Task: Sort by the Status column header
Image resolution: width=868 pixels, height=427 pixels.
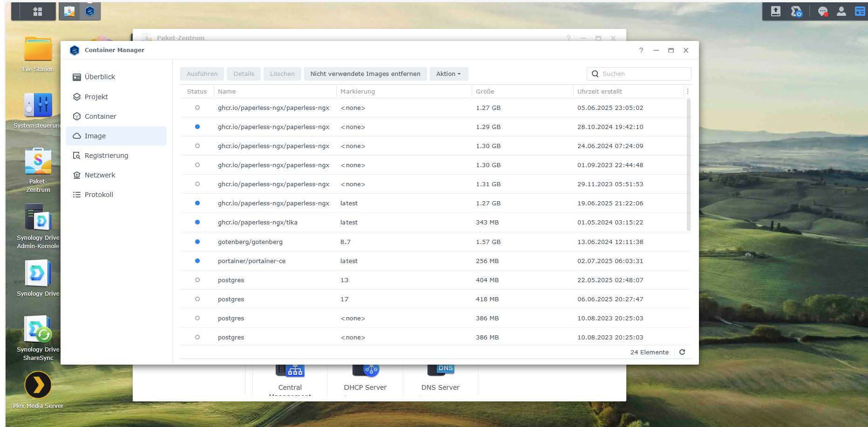Action: pyautogui.click(x=197, y=91)
